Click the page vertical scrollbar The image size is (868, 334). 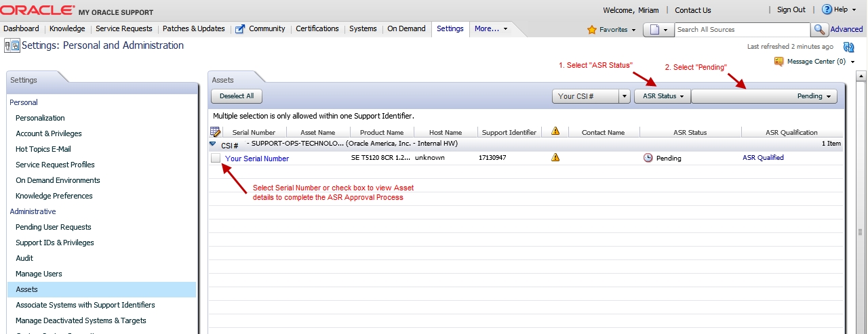point(861,203)
